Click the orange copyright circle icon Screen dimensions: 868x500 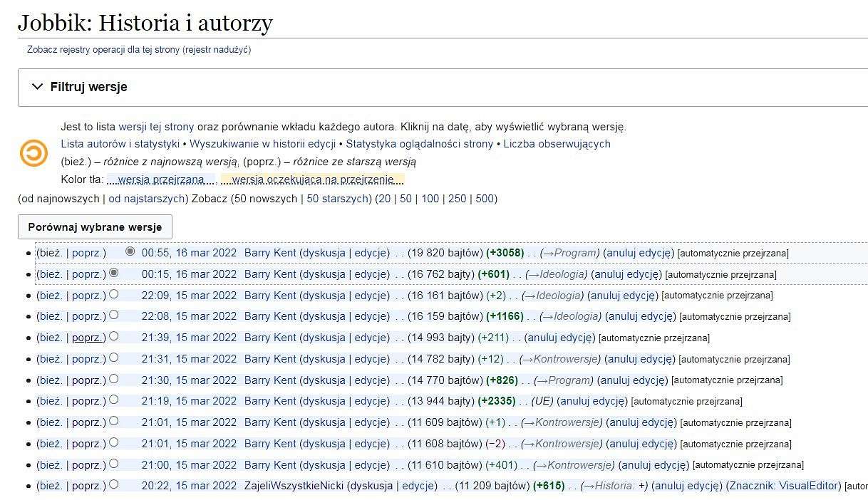[33, 153]
